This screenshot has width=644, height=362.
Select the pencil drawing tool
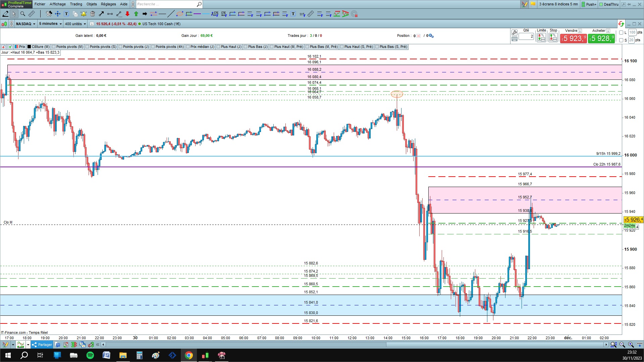click(x=5, y=14)
